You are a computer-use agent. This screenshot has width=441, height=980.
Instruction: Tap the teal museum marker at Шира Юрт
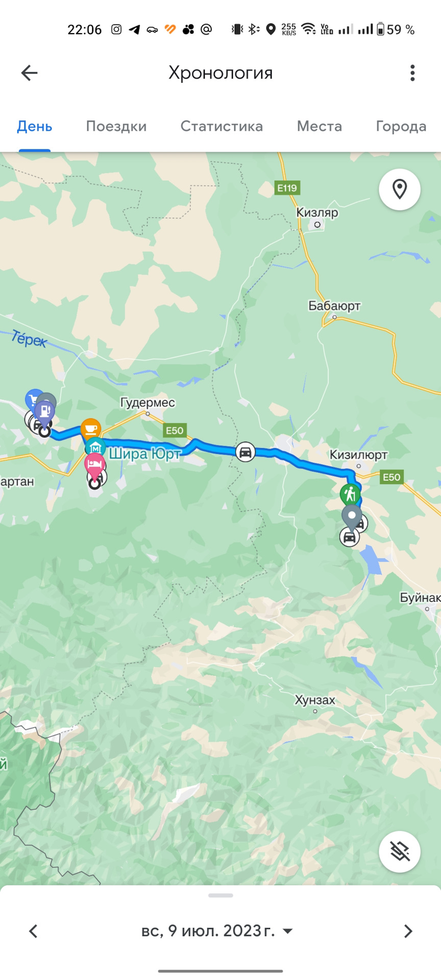click(95, 447)
